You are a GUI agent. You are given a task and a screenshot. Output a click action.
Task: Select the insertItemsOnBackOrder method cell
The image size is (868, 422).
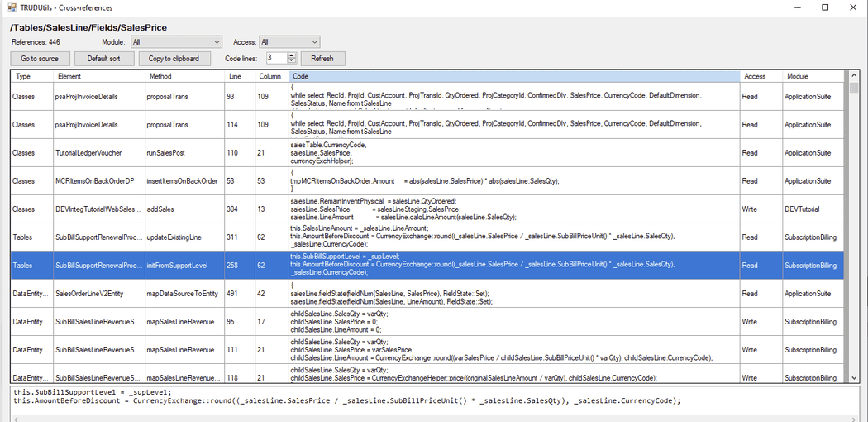click(x=184, y=181)
